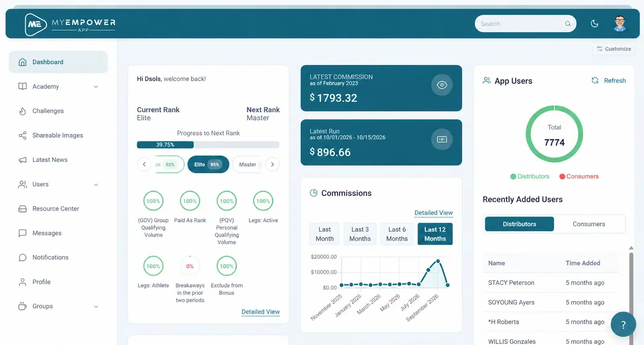Viewport: 644px width, 345px height.
Task: Click the Challenges flame icon
Action: [23, 111]
